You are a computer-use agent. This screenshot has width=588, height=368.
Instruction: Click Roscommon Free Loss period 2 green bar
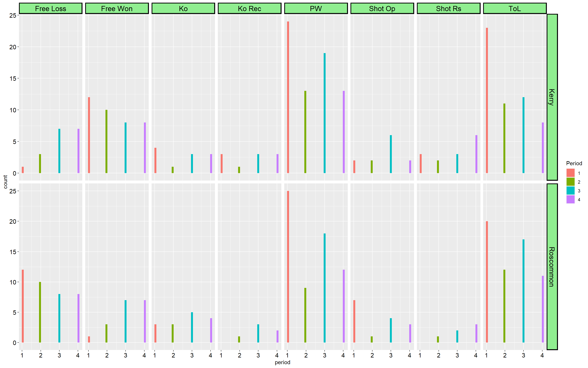40,312
